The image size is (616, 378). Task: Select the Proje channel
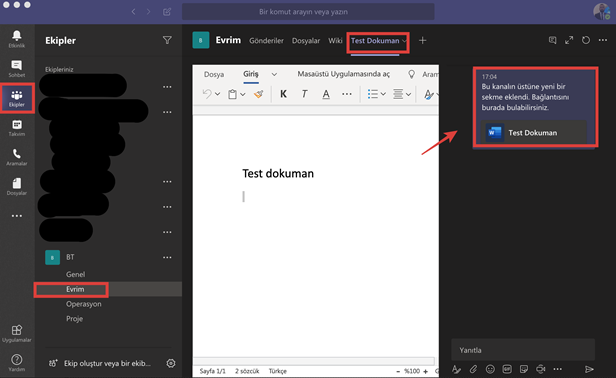coord(74,319)
